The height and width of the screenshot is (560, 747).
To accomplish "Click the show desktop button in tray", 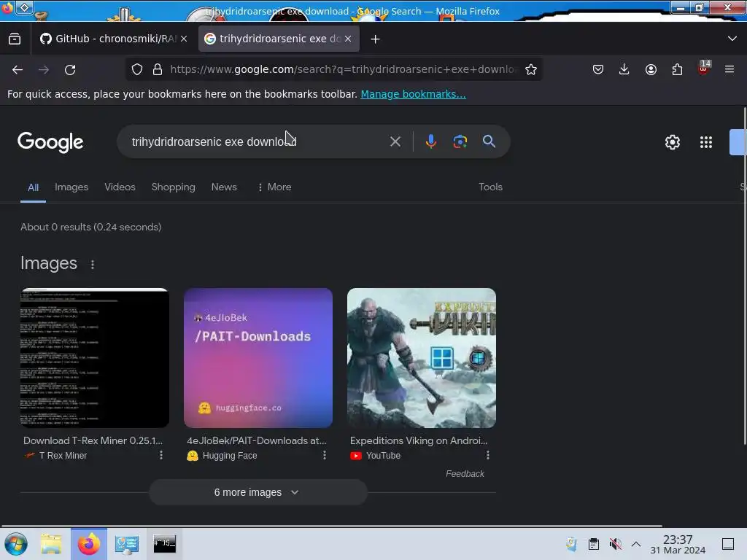I will (728, 544).
